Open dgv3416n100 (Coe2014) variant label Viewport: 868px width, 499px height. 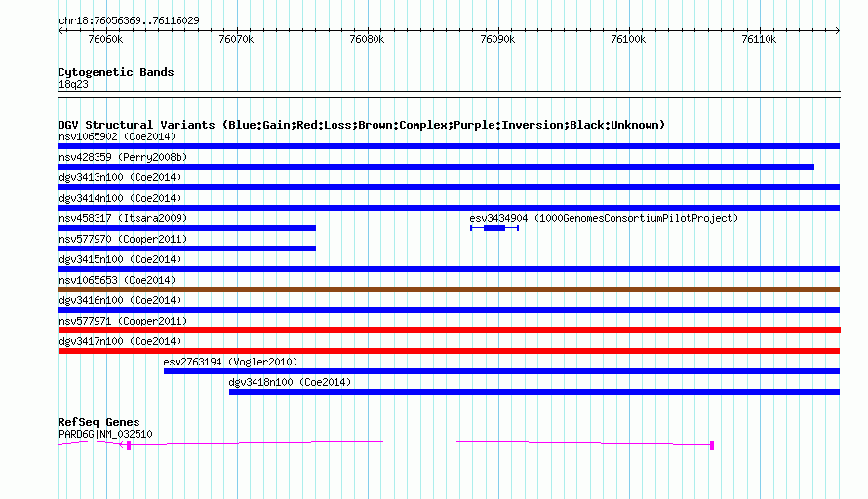point(120,300)
